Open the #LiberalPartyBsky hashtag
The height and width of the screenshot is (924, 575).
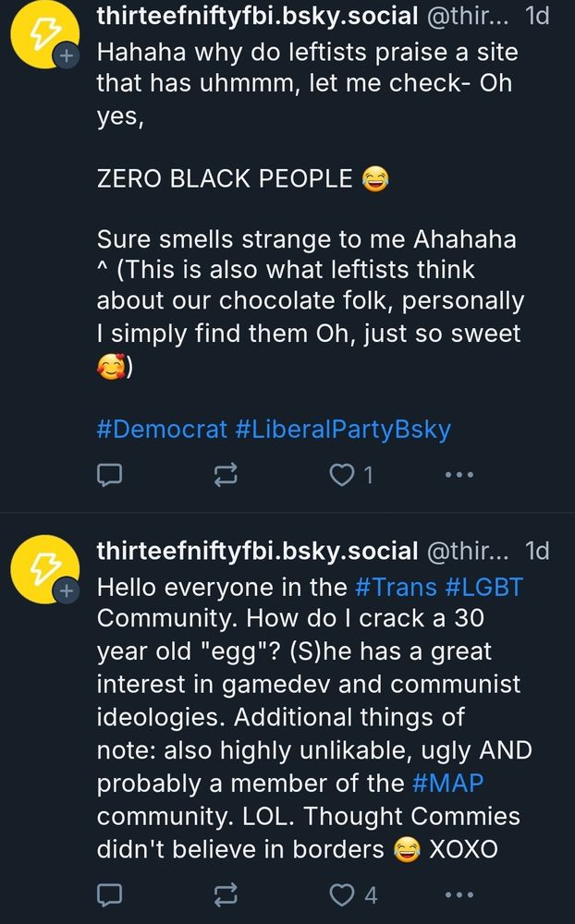coord(343,429)
